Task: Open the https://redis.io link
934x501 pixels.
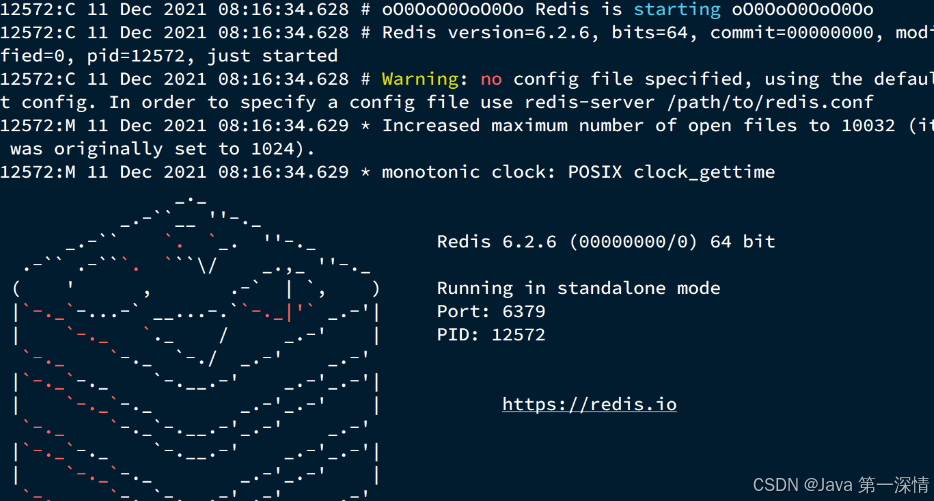Action: click(589, 404)
